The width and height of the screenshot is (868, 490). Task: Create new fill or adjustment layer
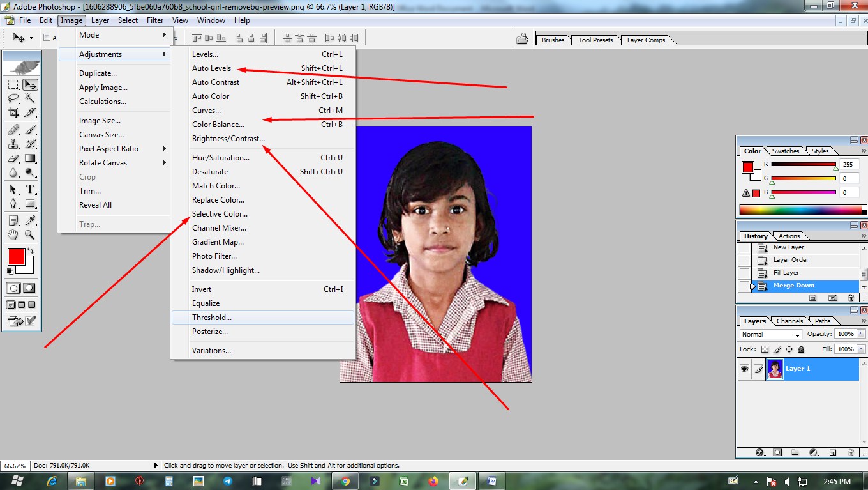click(814, 452)
